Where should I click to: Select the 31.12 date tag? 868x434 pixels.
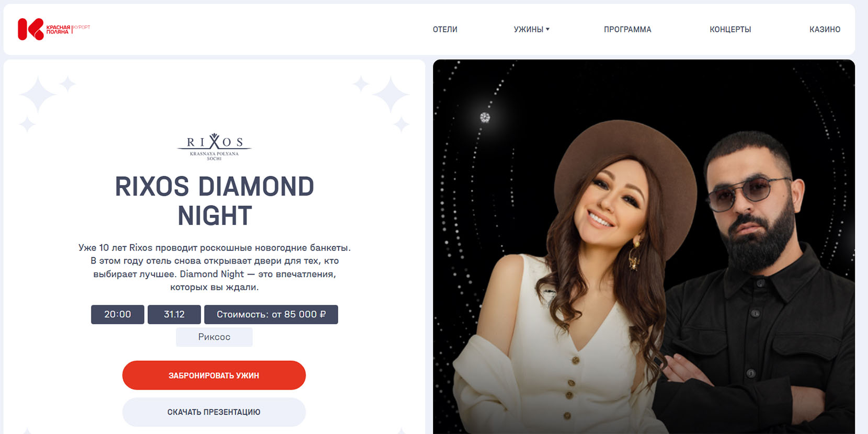tap(174, 314)
